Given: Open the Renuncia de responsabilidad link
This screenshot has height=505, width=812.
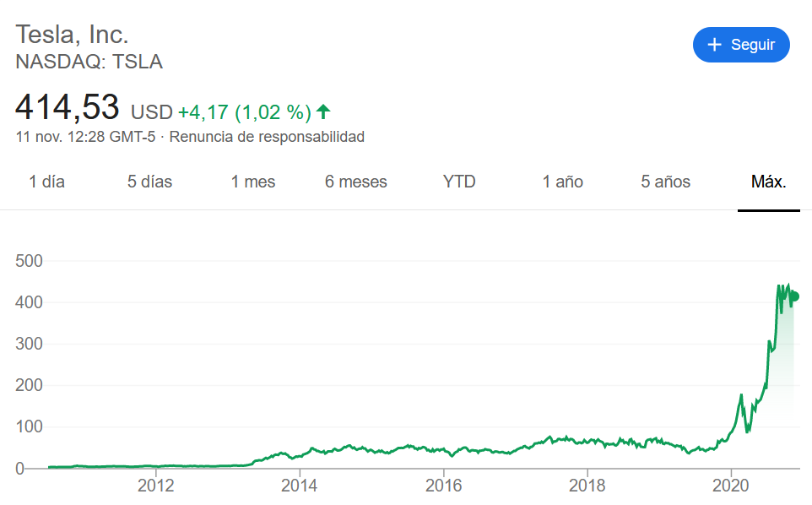Looking at the screenshot, I should [x=267, y=136].
